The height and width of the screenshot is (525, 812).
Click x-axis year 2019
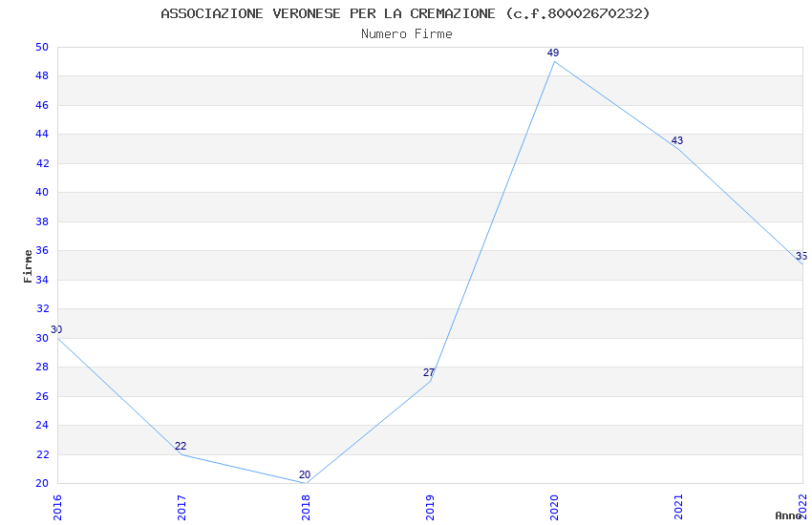point(430,507)
